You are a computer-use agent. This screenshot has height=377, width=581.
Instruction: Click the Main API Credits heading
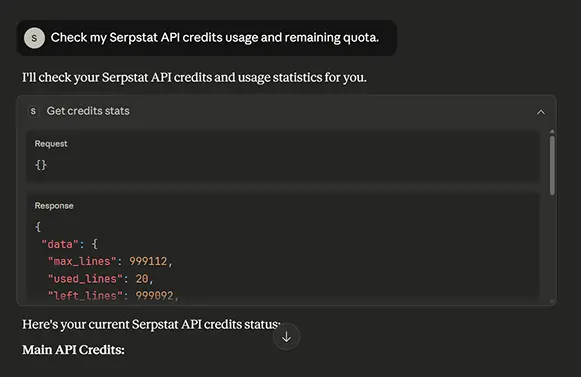click(73, 350)
